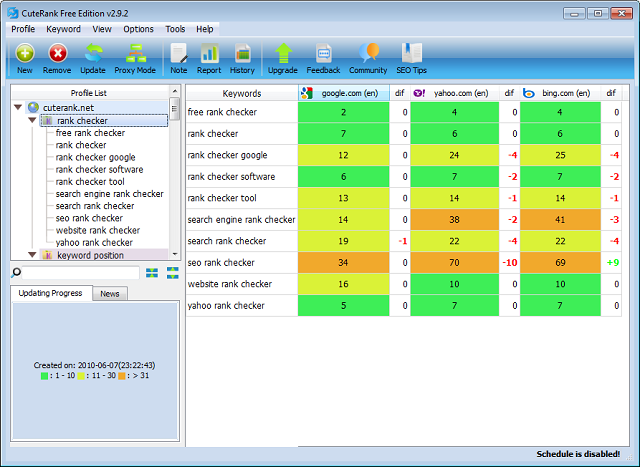640x467 pixels.
Task: Click the yahoo.com (en) column header
Action: coord(455,93)
